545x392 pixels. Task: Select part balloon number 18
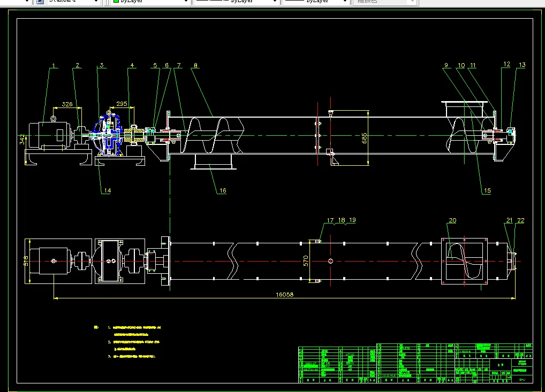point(342,220)
